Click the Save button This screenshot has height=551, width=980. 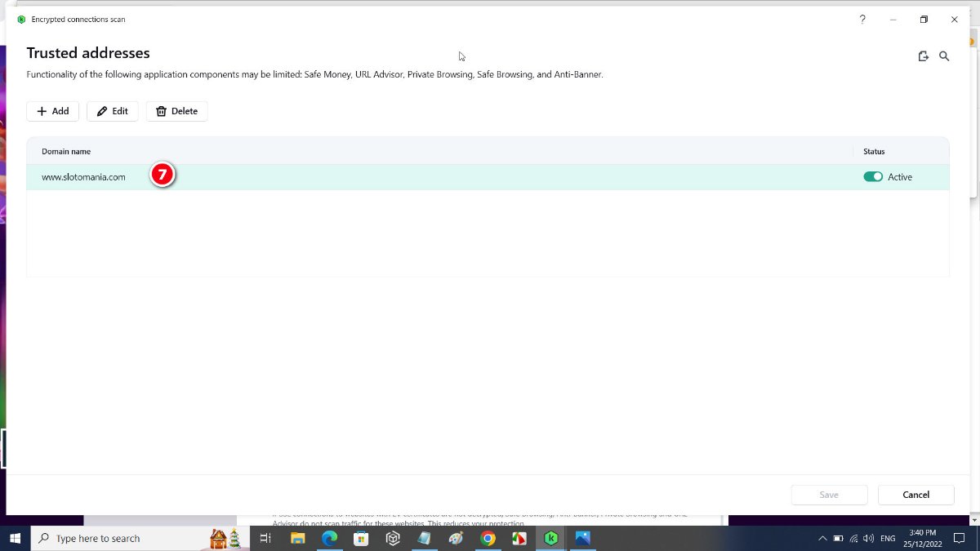click(829, 495)
